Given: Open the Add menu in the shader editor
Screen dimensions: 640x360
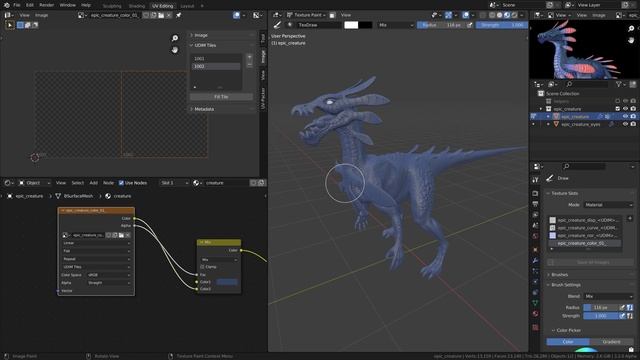Looking at the screenshot, I should (93, 183).
